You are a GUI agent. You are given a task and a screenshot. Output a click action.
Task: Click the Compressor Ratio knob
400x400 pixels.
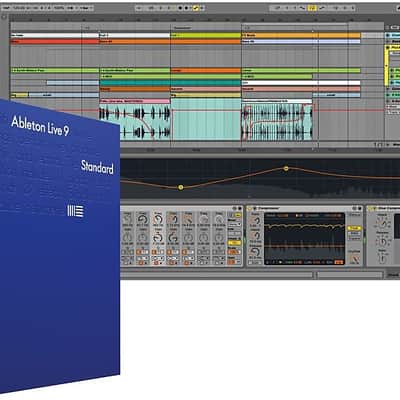(x=255, y=221)
